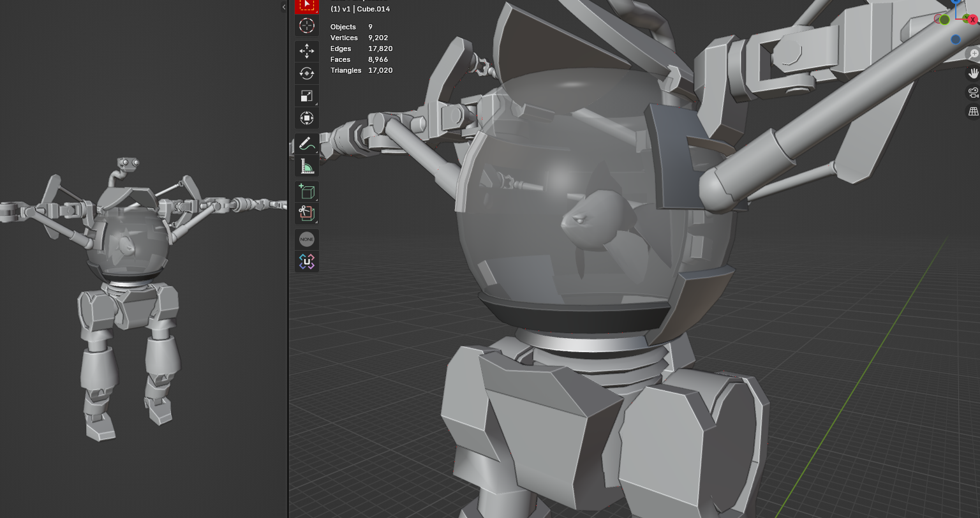Toggle perspective/orthographic grid view button

coord(974,112)
